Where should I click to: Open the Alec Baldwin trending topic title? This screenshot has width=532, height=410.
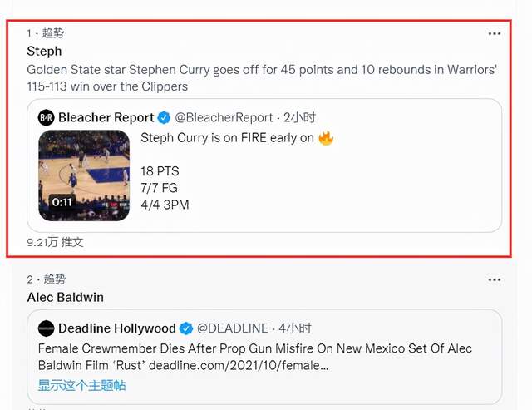[65, 297]
